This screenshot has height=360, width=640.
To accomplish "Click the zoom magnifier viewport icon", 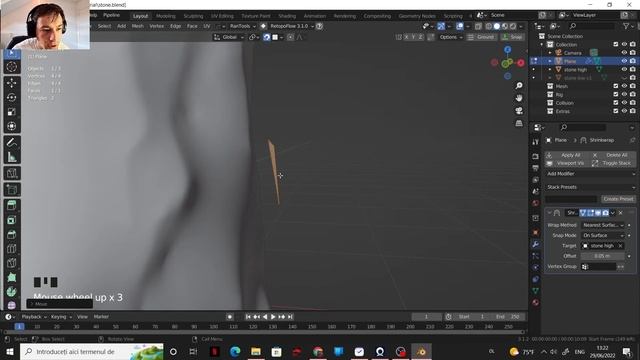I will coord(519,86).
